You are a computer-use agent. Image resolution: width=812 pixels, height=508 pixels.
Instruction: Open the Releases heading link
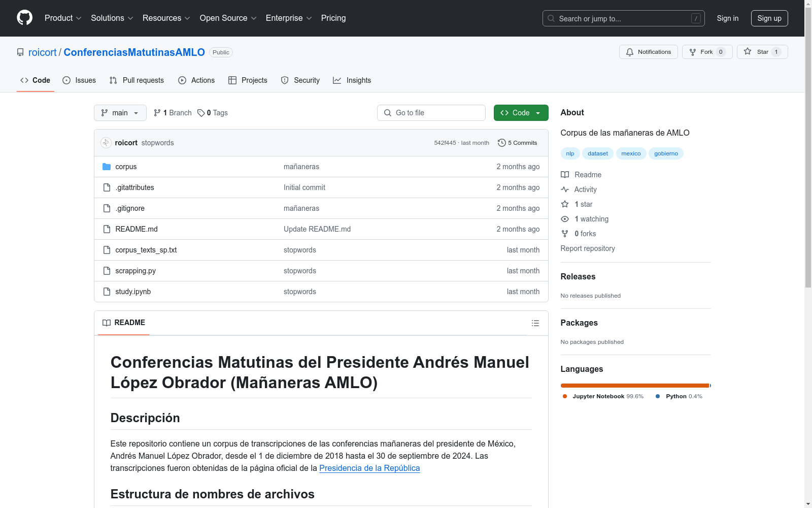578,276
